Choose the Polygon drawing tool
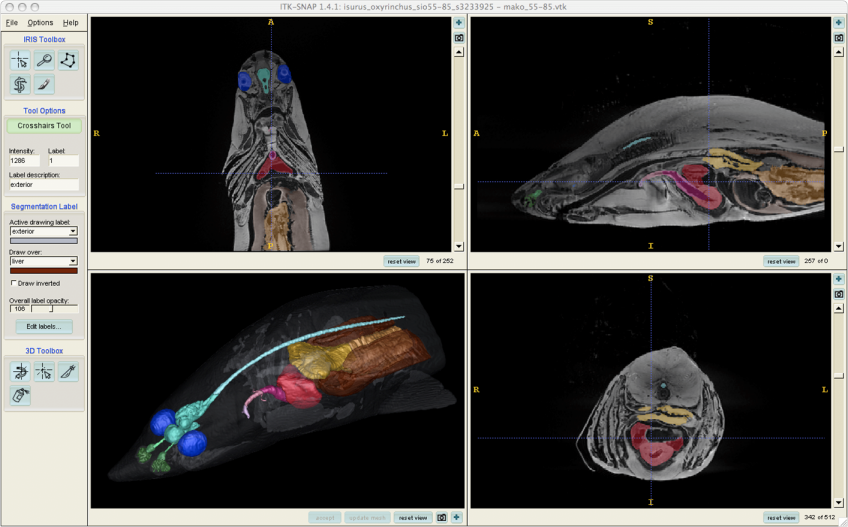 (x=68, y=61)
